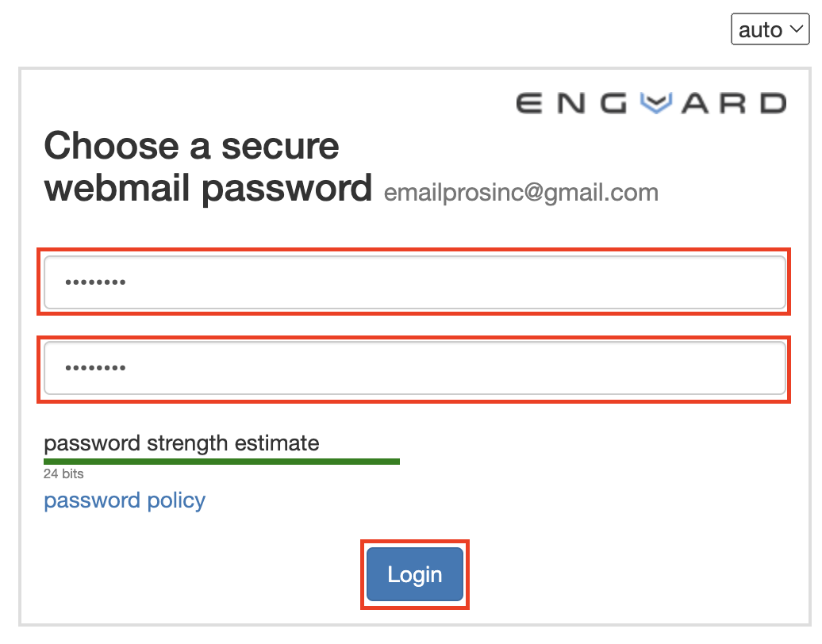This screenshot has height=644, width=822.
Task: Click the webmail password heading line
Action: coord(208,189)
